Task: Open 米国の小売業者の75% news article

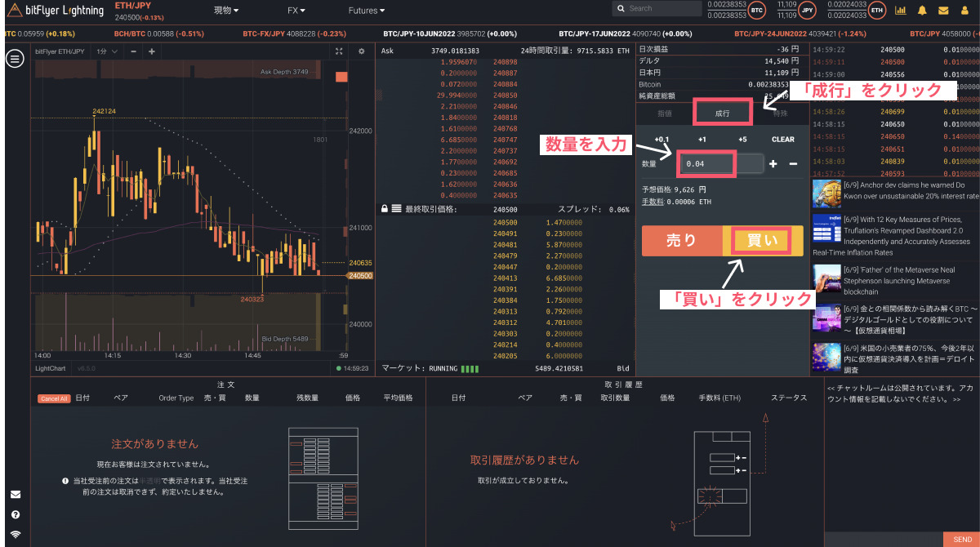Action: 911,358
